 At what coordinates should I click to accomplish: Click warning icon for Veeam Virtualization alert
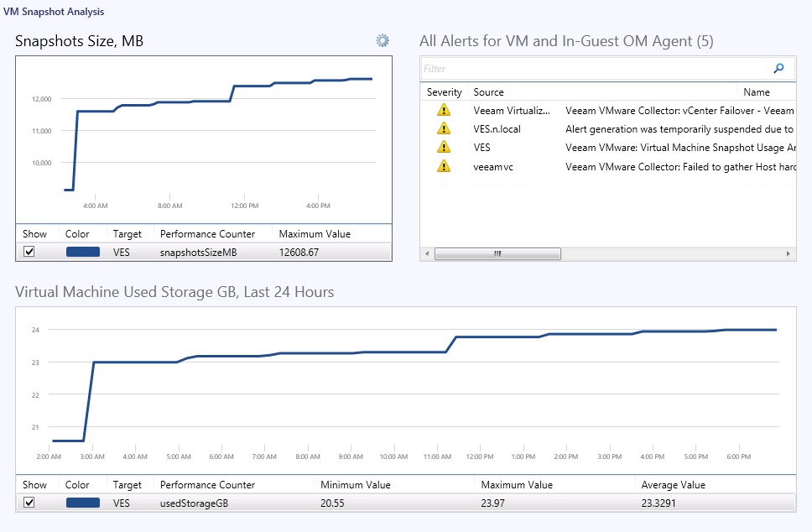pos(444,110)
